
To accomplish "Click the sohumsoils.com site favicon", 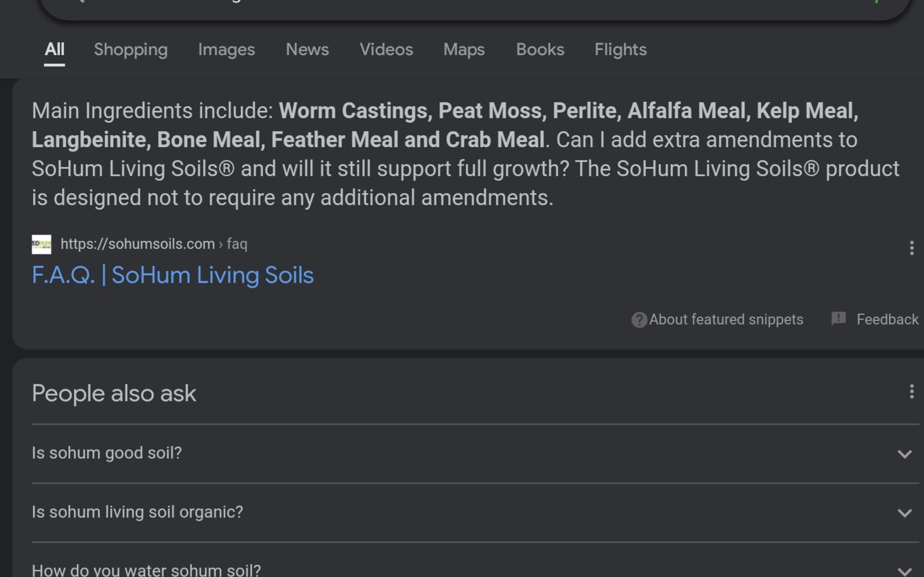I will pos(42,244).
